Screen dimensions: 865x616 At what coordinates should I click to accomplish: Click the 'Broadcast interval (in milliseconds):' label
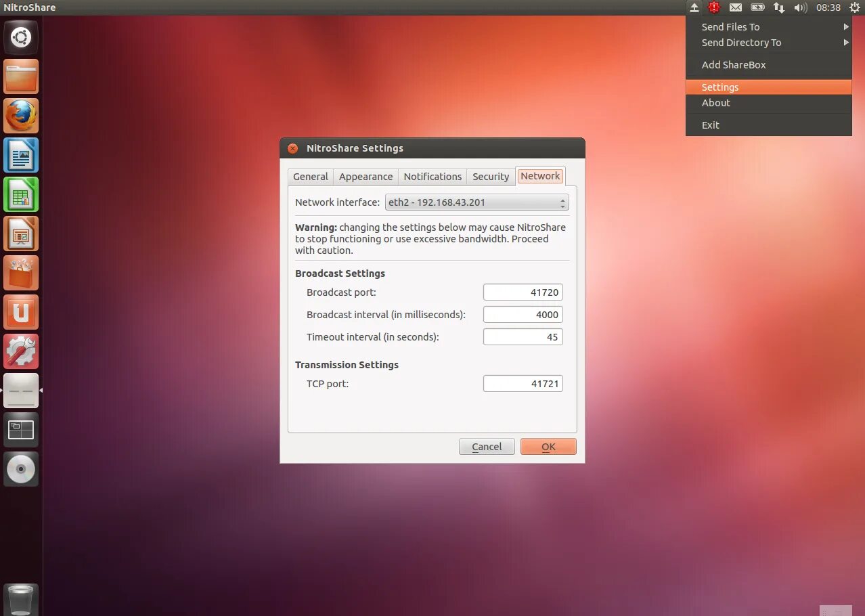(x=386, y=315)
